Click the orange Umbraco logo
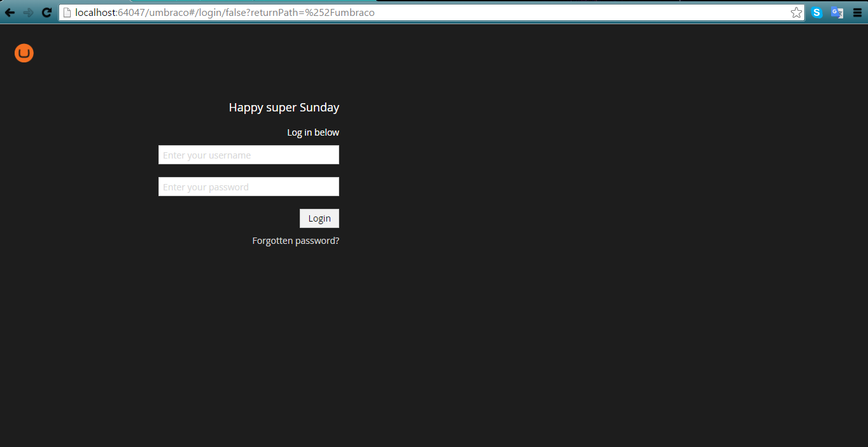This screenshot has height=447, width=868. (24, 53)
